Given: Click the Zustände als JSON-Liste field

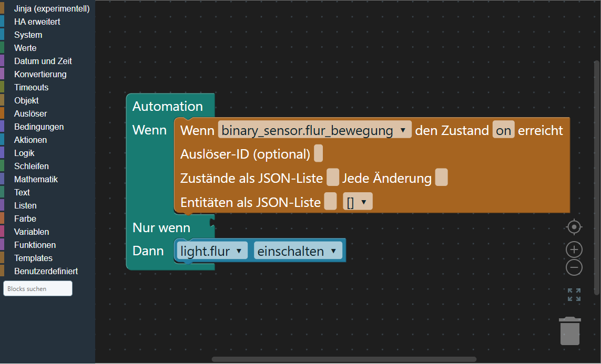Looking at the screenshot, I should [333, 178].
